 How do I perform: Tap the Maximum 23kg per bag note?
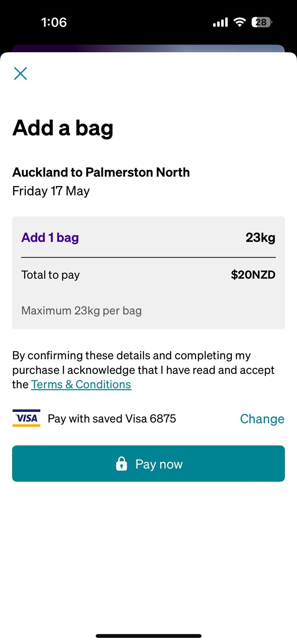tap(81, 311)
